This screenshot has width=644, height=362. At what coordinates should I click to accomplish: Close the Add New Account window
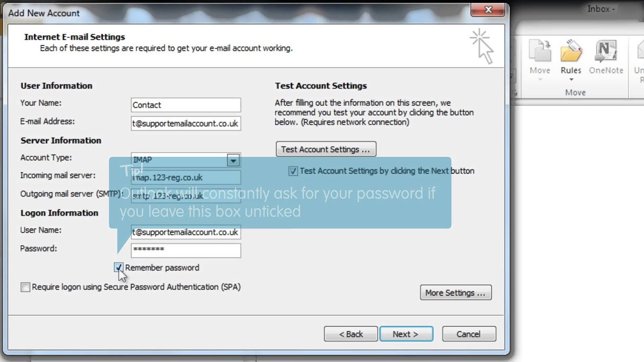click(x=488, y=9)
